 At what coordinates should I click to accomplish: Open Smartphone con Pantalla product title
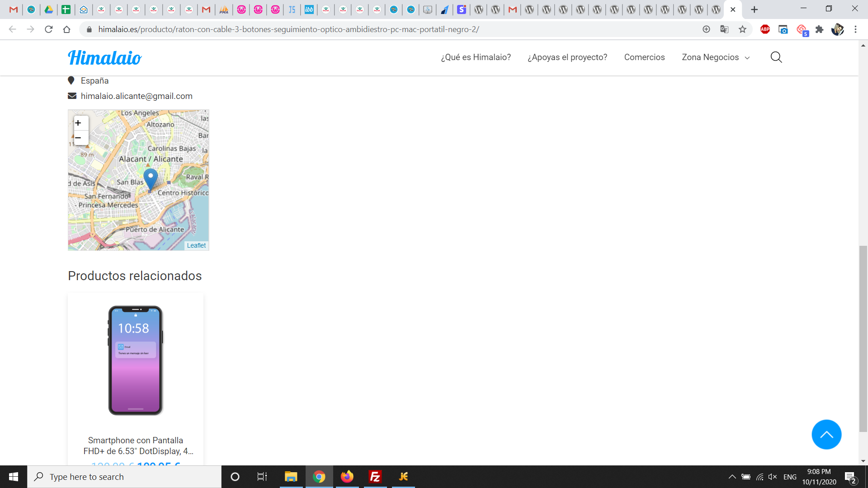(138, 446)
